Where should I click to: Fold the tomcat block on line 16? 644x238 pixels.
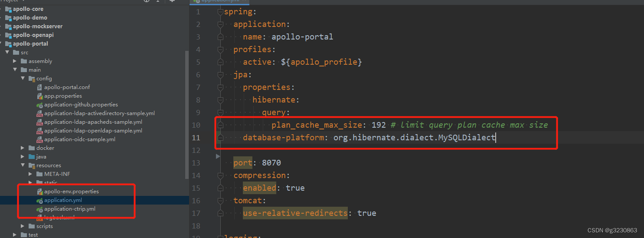tap(220, 201)
